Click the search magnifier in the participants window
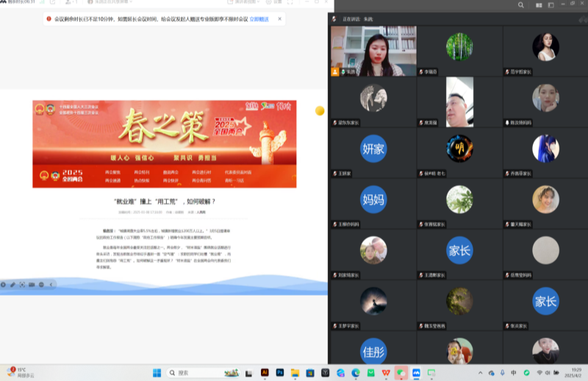 tap(521, 5)
